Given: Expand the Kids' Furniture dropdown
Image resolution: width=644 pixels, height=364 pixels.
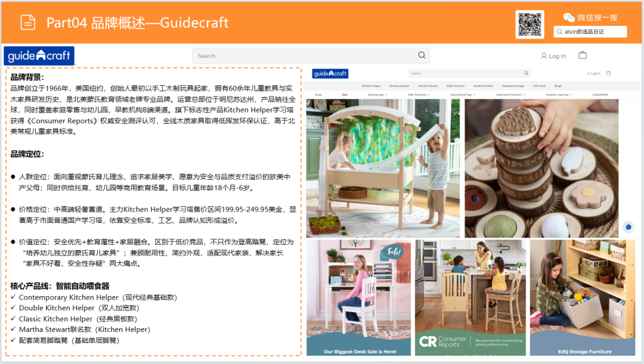Looking at the screenshot, I should coord(419,95).
